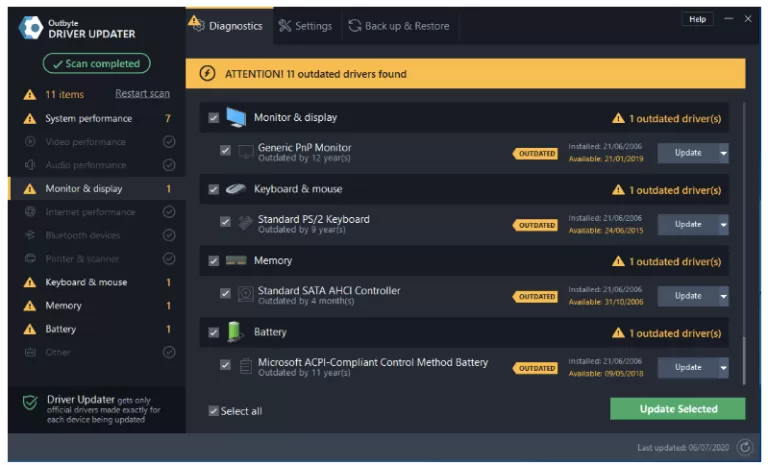Click the green shield icon near Driver Updater note
Screen dimensions: 768x465
(x=30, y=403)
